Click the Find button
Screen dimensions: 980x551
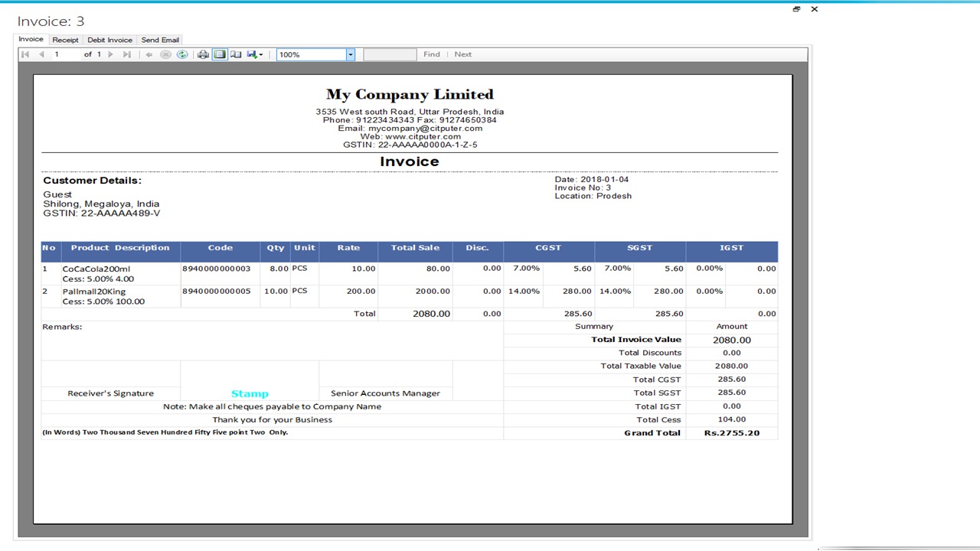431,54
